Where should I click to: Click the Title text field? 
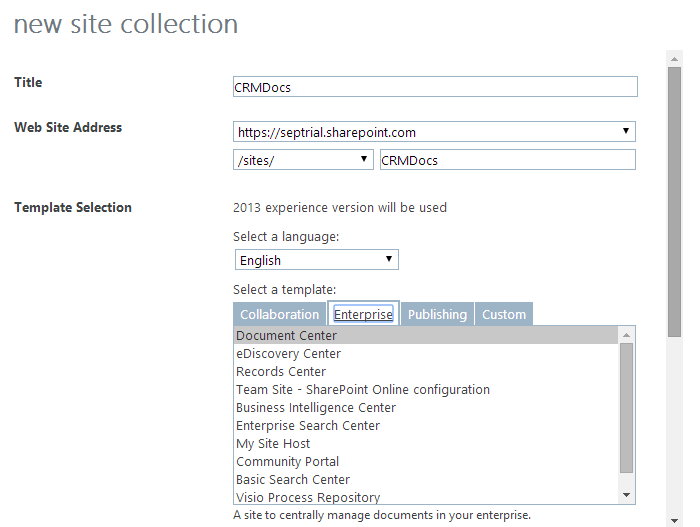pos(434,87)
